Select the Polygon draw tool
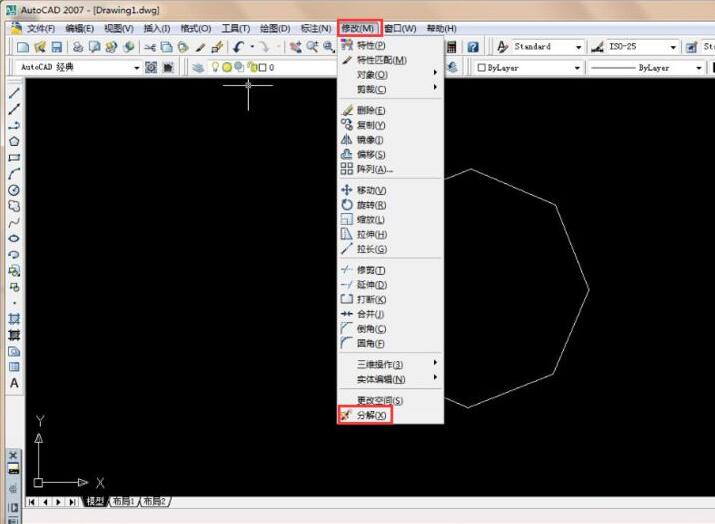 coord(14,141)
